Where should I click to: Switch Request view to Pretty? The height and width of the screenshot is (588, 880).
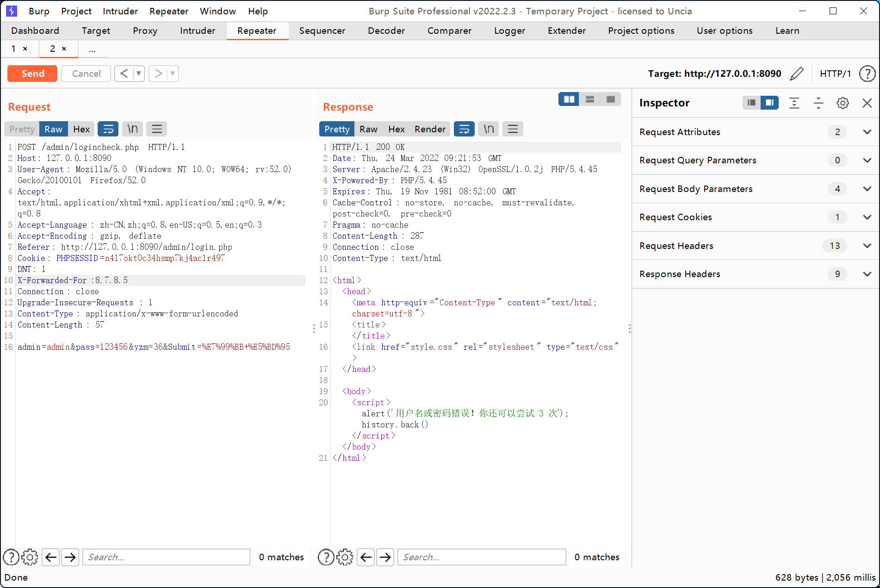click(22, 129)
